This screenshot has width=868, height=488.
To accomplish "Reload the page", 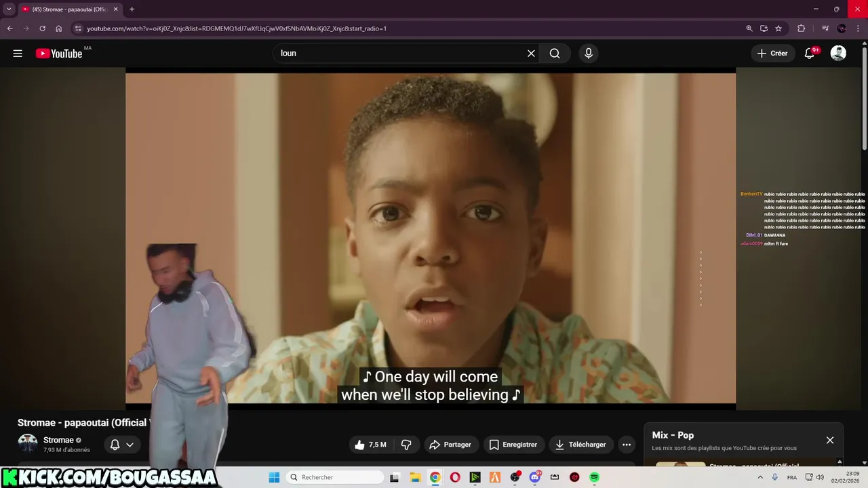I will [x=42, y=28].
